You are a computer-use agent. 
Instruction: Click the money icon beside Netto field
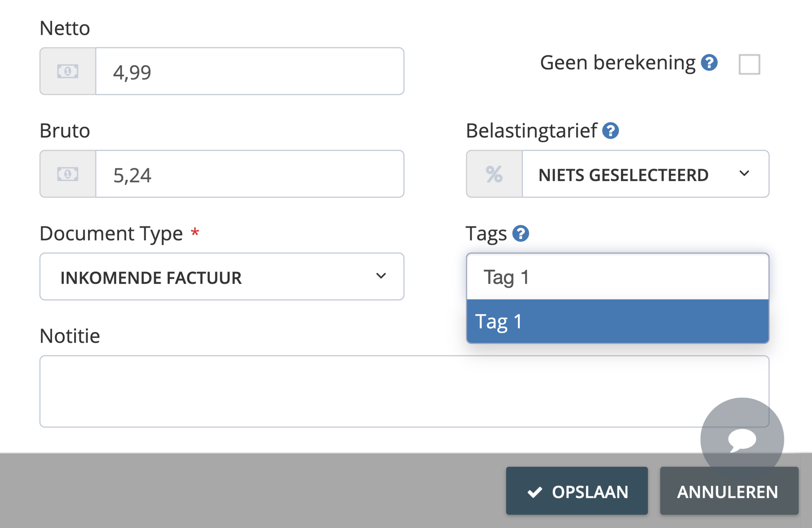tap(68, 71)
